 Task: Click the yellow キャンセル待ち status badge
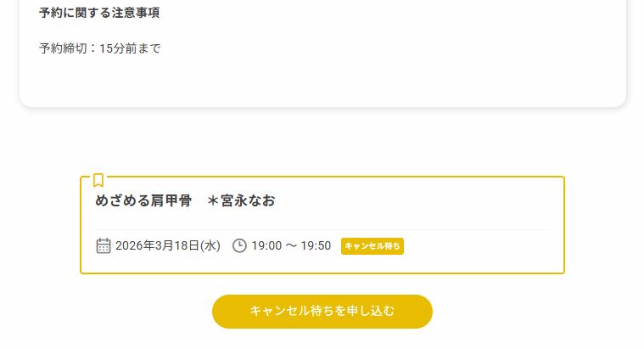[372, 246]
